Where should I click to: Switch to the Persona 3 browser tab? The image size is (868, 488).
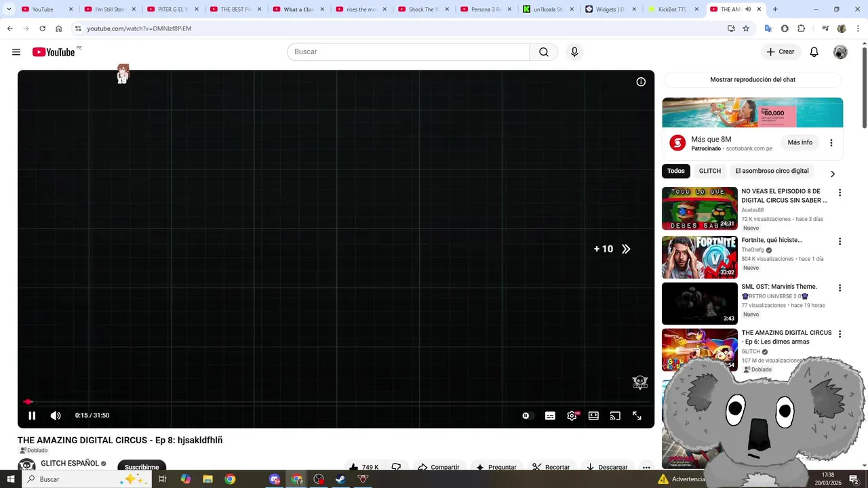pos(485,9)
